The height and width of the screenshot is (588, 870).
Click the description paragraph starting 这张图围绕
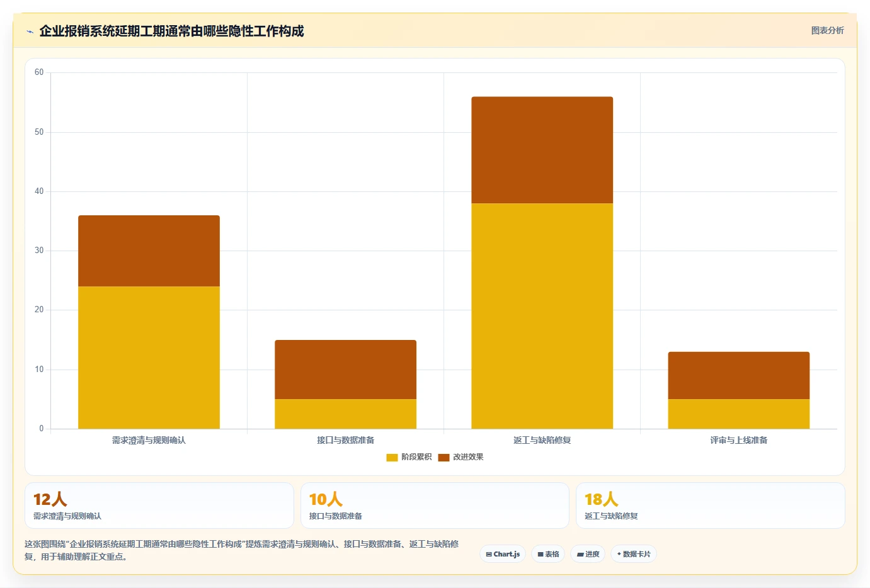(242, 550)
